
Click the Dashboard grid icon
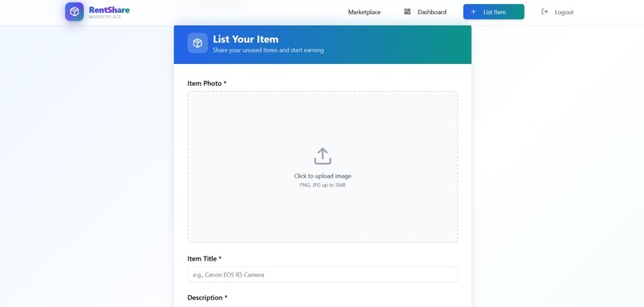pos(407,12)
